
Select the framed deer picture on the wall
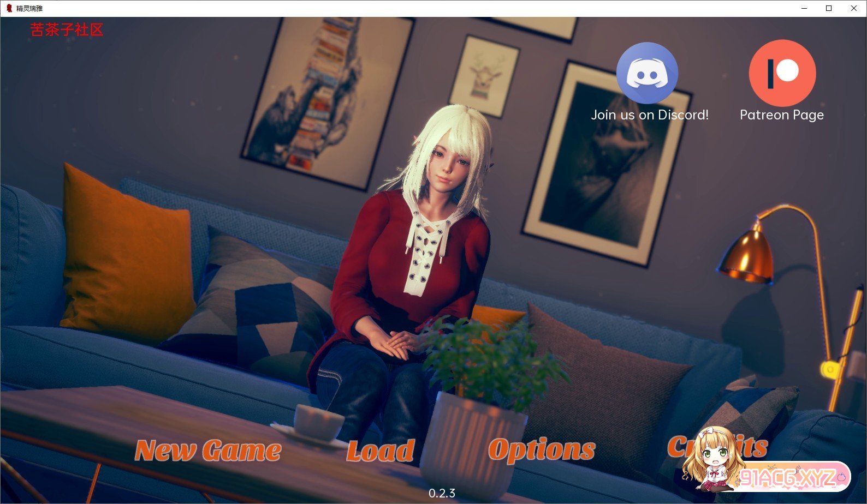coord(484,76)
